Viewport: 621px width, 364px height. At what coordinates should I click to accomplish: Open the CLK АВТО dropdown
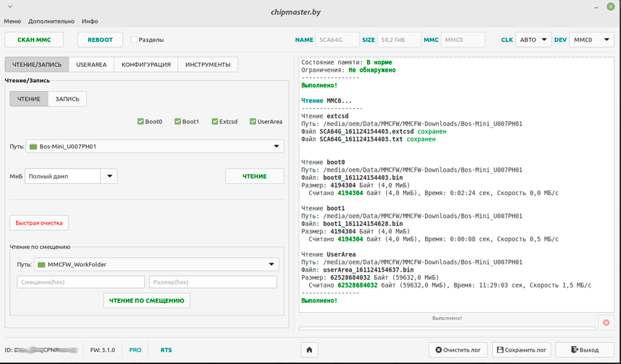(x=533, y=39)
